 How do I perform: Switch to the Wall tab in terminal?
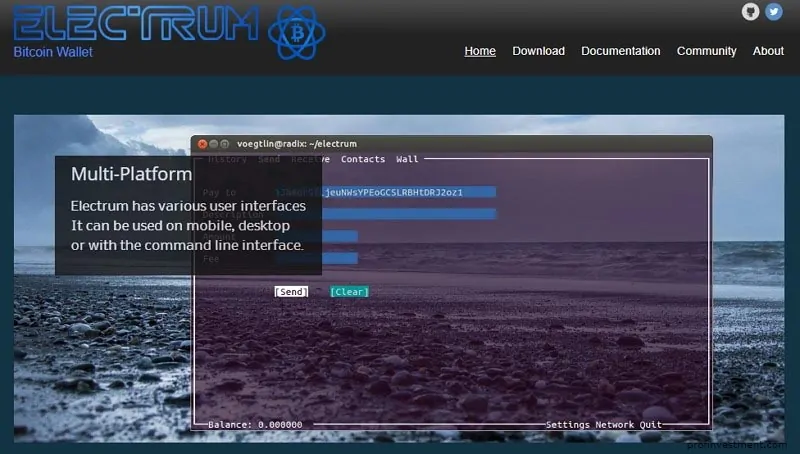click(407, 159)
